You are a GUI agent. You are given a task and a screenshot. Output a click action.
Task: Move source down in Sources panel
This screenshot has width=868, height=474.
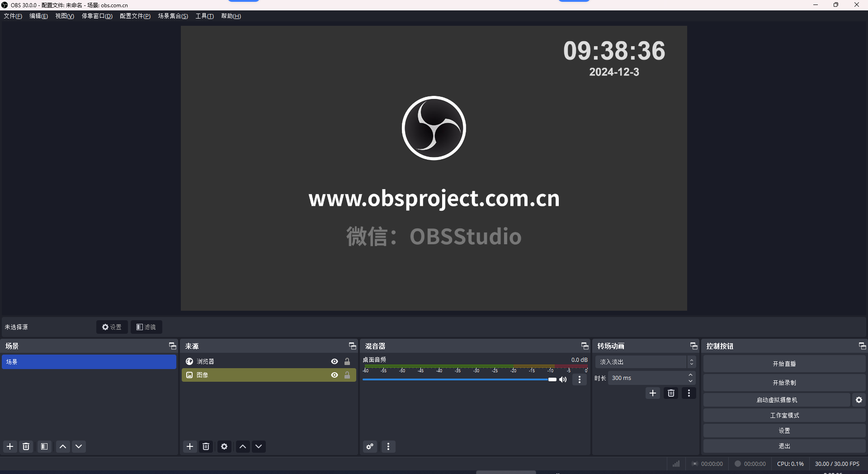tap(259, 446)
